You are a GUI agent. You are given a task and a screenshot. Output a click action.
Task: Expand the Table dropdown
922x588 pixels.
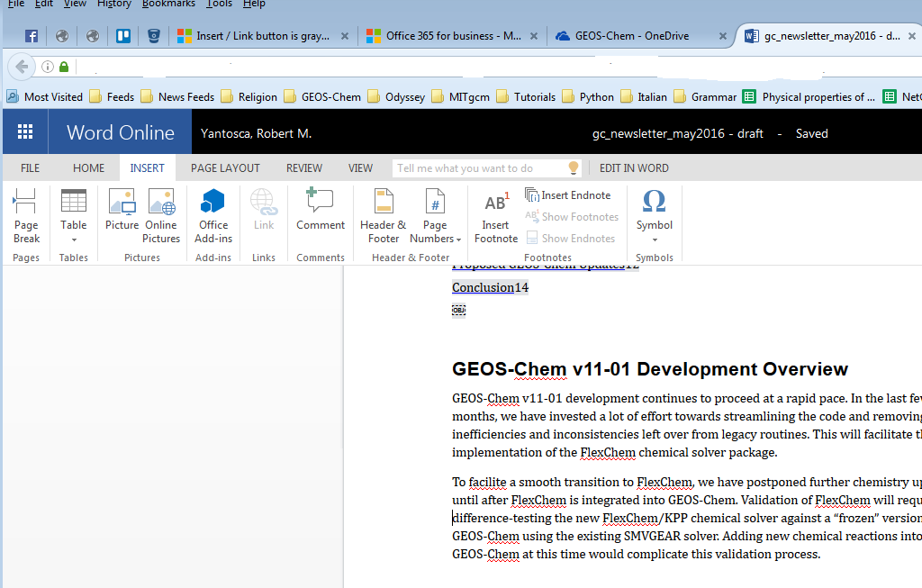pos(74,240)
